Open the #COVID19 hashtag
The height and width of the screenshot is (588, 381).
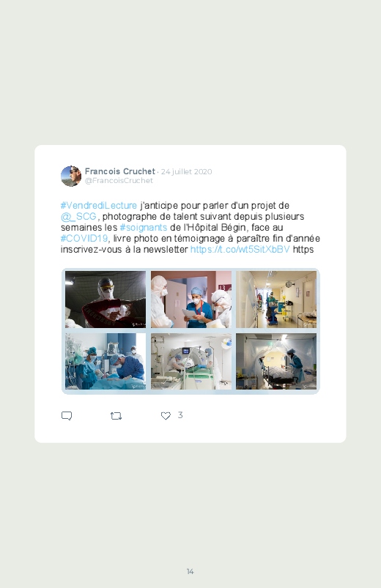[84, 238]
